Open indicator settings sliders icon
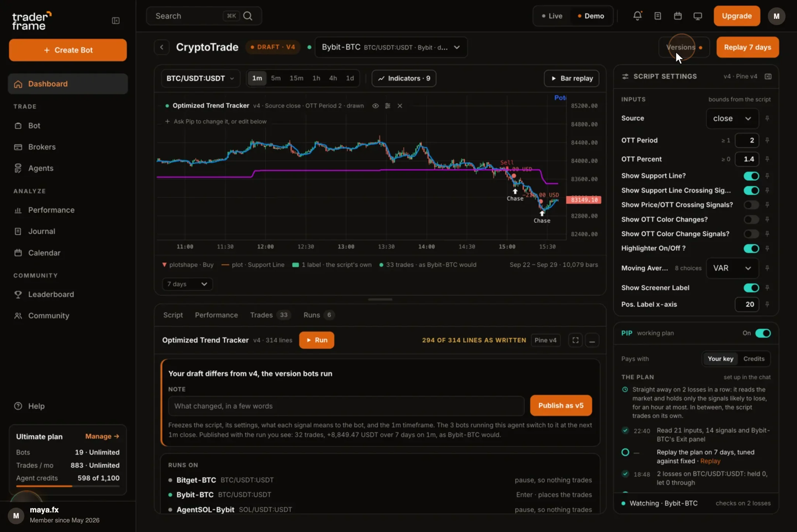 387,106
